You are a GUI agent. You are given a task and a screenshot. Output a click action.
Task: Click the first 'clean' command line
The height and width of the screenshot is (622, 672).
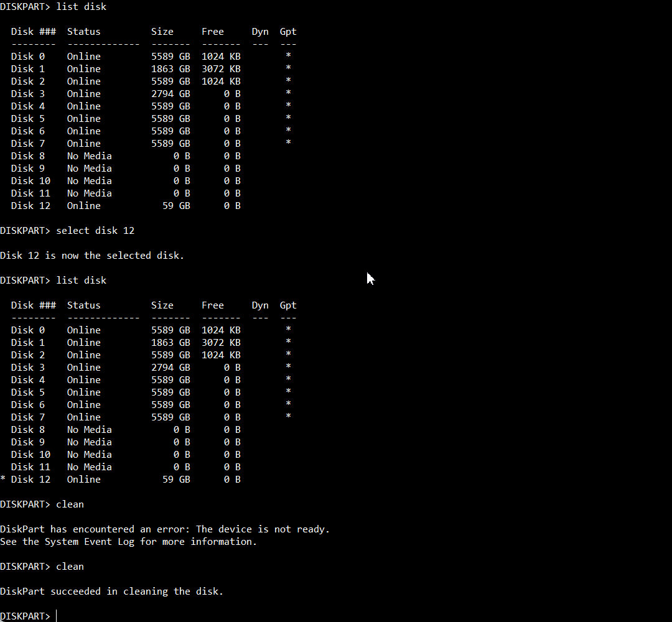tap(42, 504)
